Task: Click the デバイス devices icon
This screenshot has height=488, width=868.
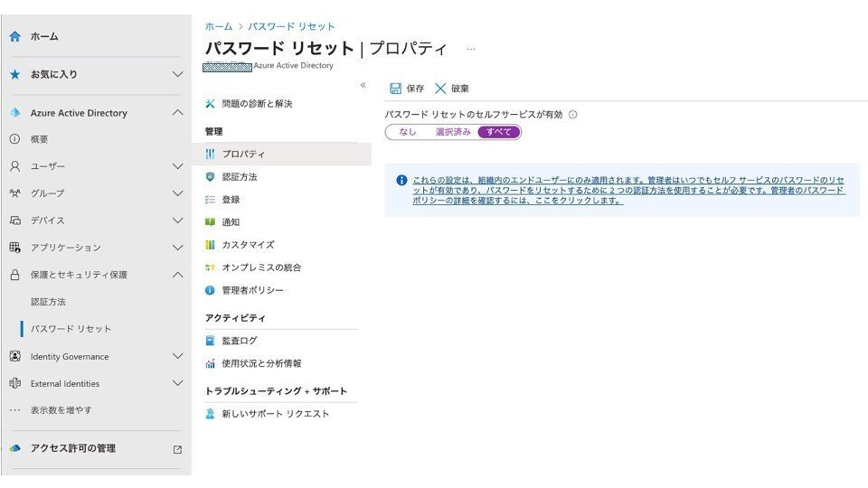Action: [15, 221]
